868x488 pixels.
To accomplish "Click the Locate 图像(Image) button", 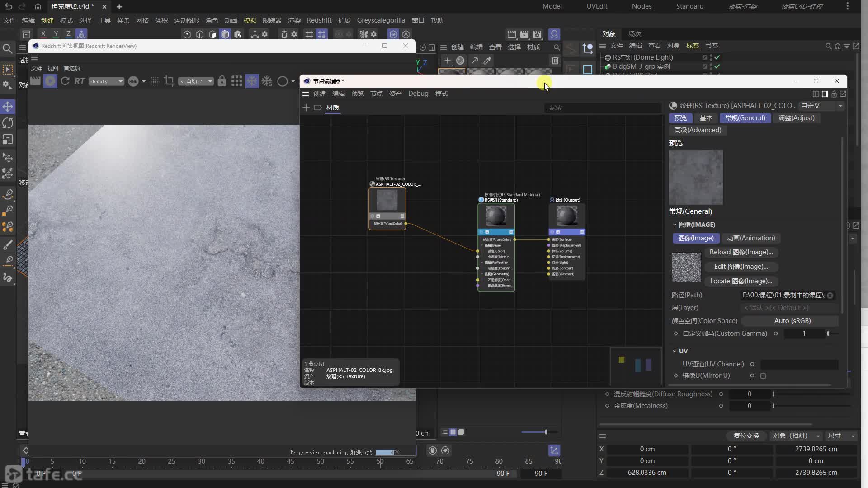I will point(741,281).
